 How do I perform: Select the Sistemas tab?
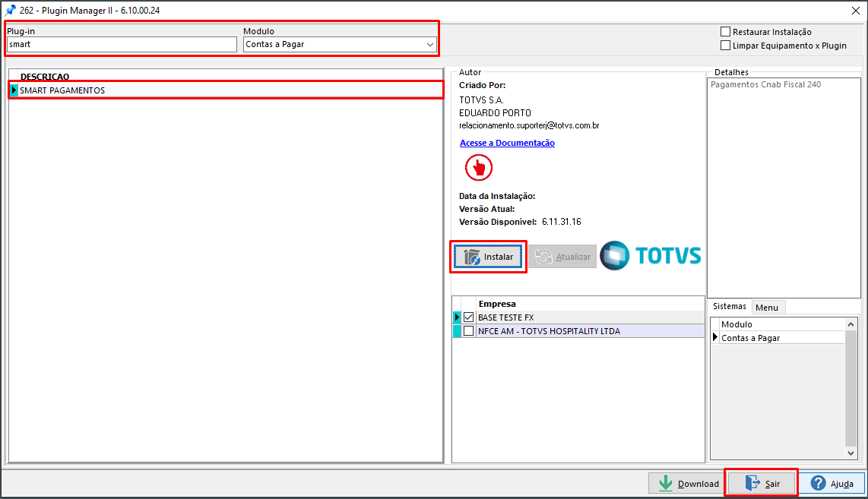(729, 306)
